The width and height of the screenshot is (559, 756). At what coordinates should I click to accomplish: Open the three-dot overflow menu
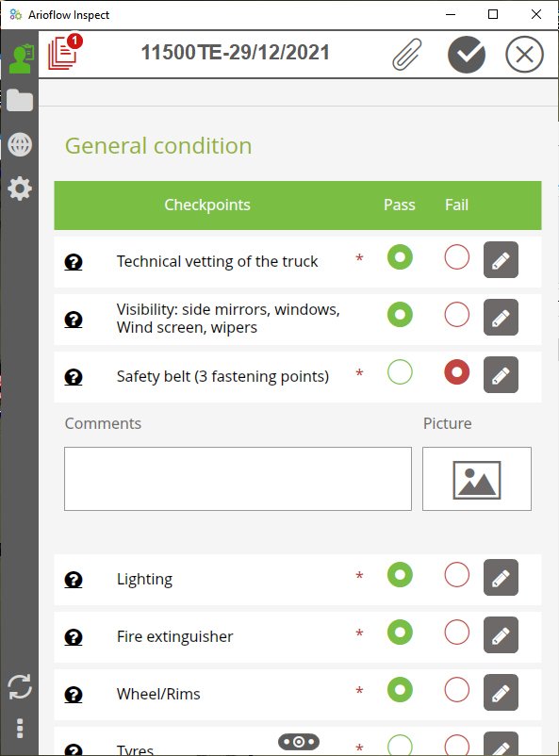coord(19,729)
